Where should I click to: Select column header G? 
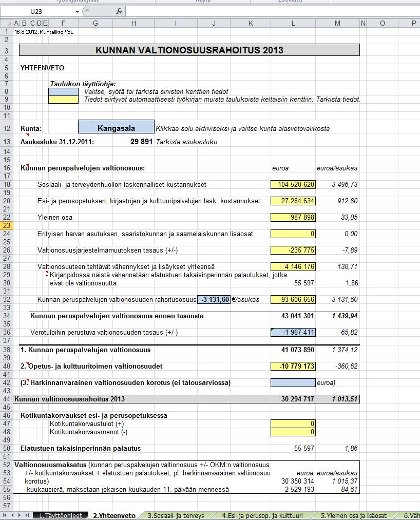96,23
